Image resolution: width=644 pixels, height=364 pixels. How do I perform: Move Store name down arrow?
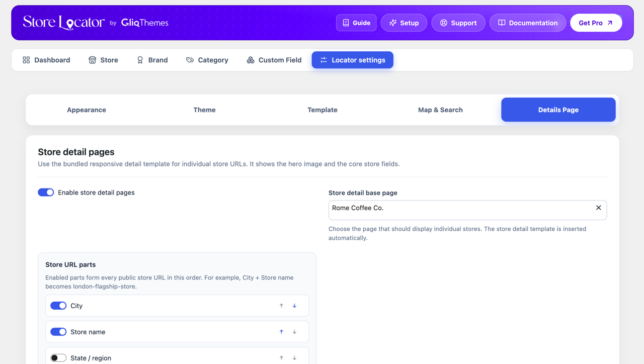(x=295, y=332)
